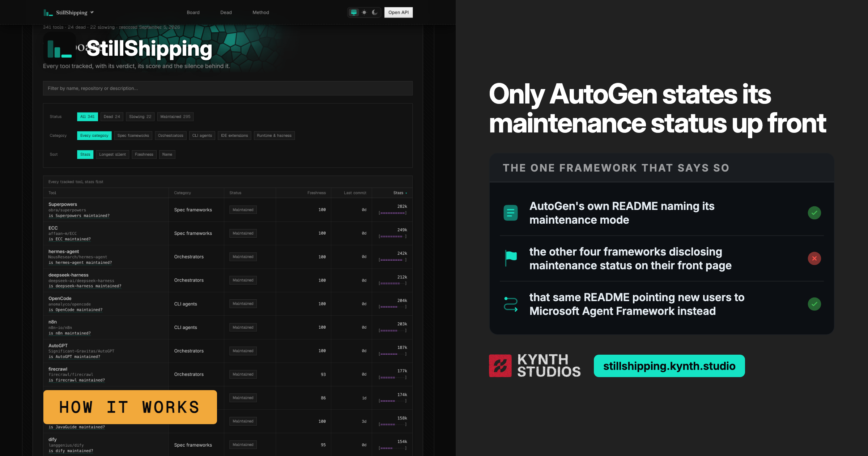The width and height of the screenshot is (868, 456).
Task: Filter category by Spec frameworks
Action: (133, 135)
